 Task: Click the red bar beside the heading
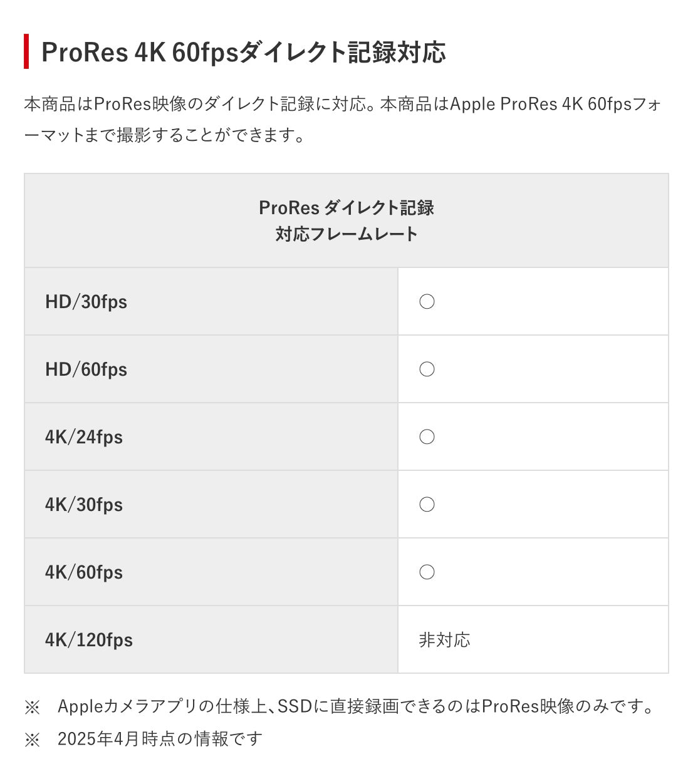(x=26, y=51)
